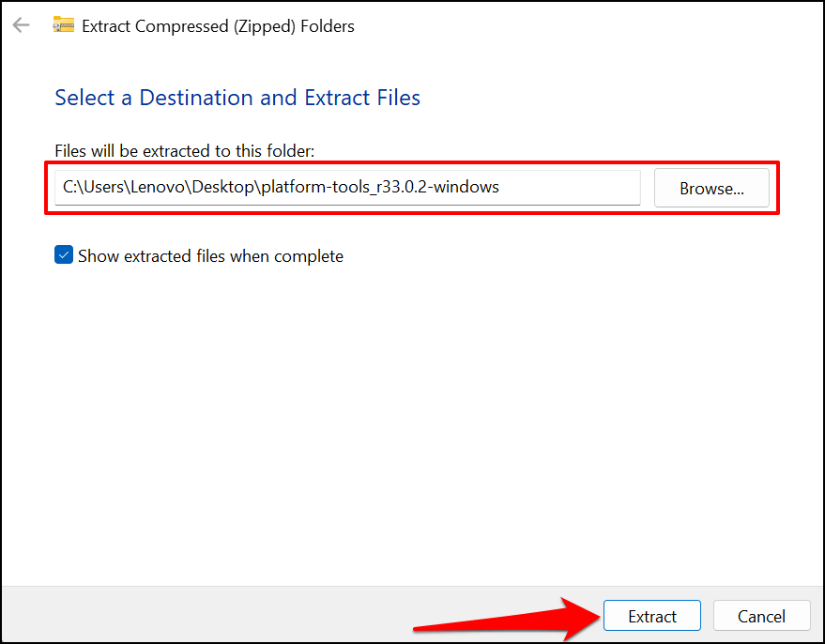Click the empty area after the destination path text
The image size is (825, 644).
click(x=573, y=187)
